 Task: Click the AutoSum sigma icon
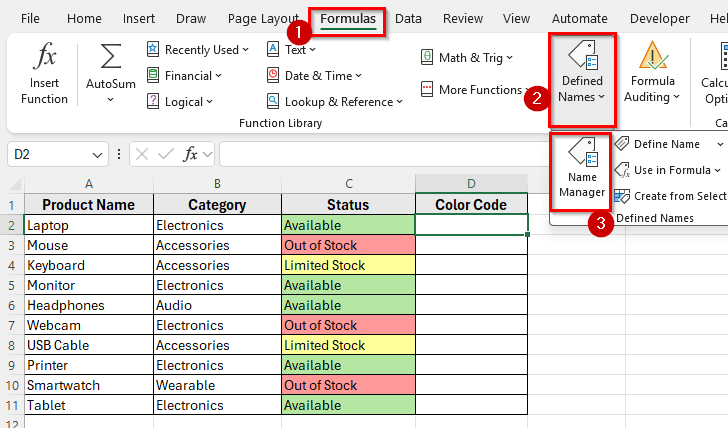(x=111, y=57)
